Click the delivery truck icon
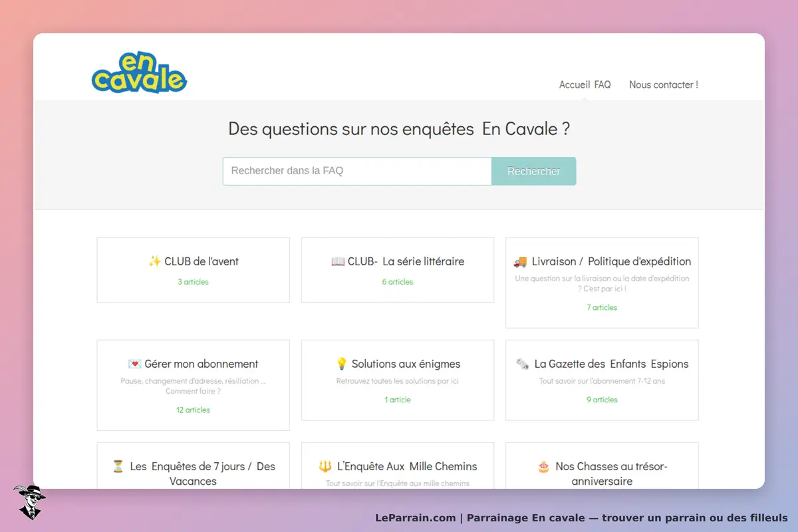The height and width of the screenshot is (532, 798). point(520,261)
